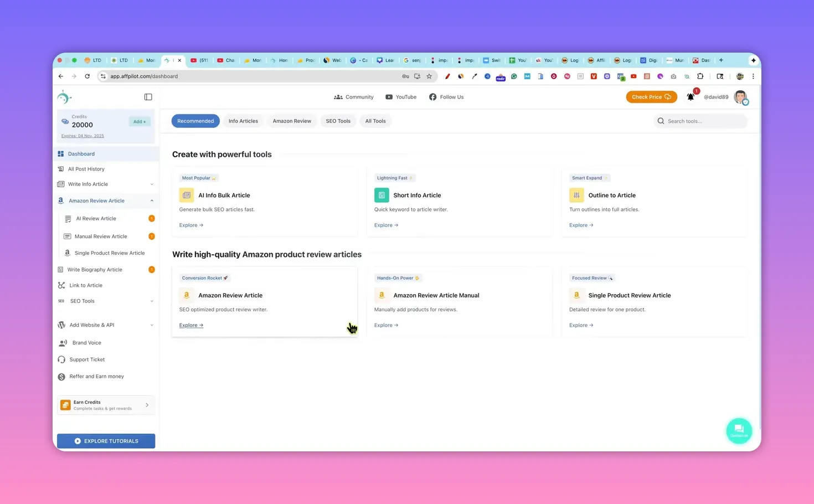Collapse the Amazon Review Article section
The height and width of the screenshot is (504, 814).
[152, 200]
